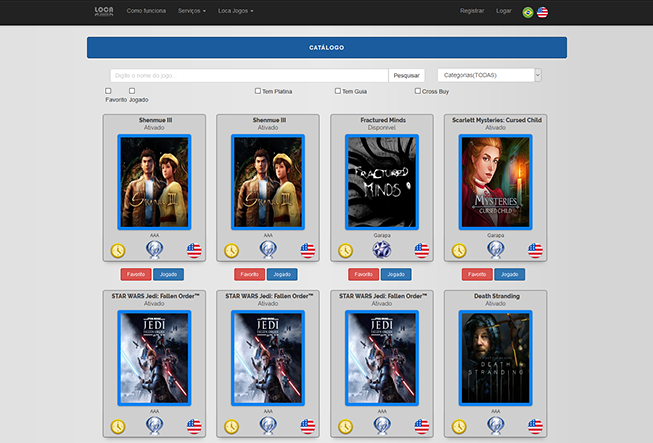Open the Categorias(TODAS) dropdown
This screenshot has width=653, height=443.
[x=489, y=75]
